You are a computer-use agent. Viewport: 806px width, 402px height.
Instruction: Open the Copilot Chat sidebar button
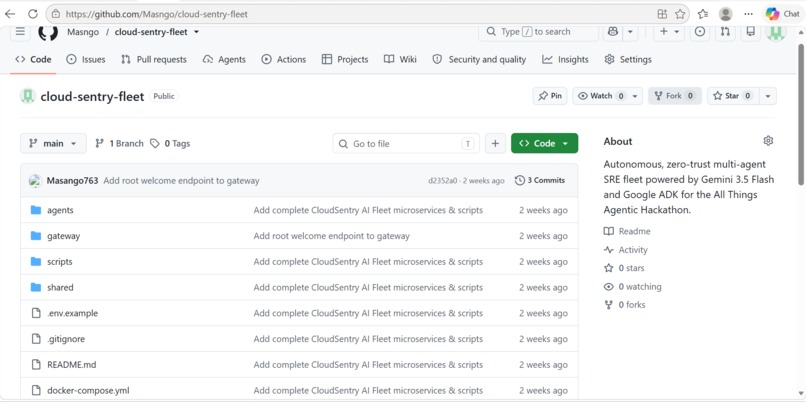point(782,14)
